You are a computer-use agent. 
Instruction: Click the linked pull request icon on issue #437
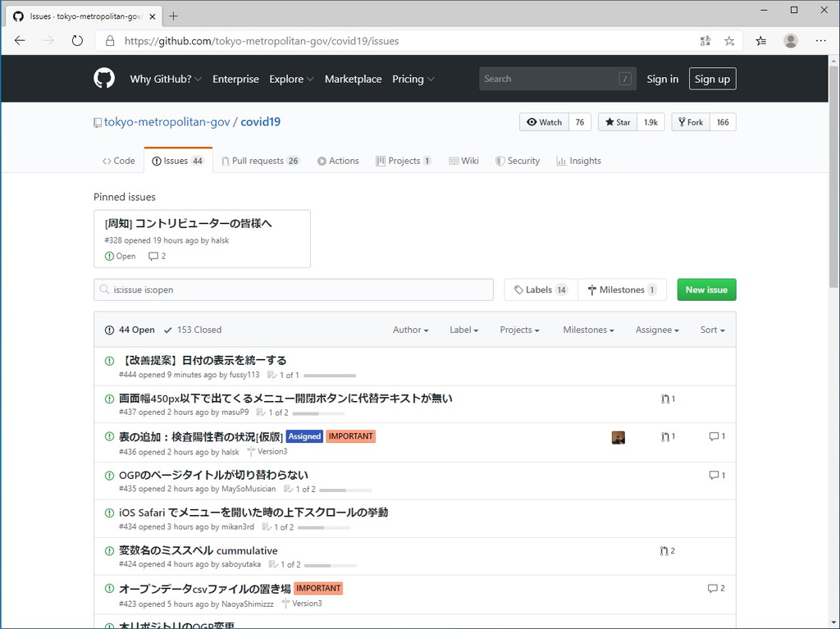tap(664, 399)
